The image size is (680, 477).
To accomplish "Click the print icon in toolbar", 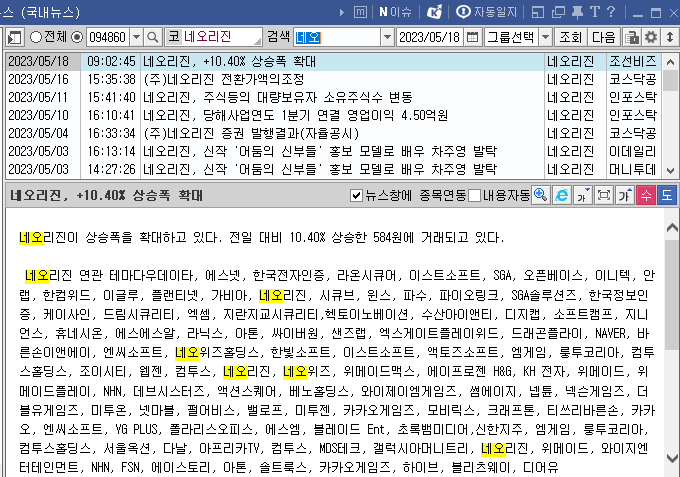I will coord(632,37).
